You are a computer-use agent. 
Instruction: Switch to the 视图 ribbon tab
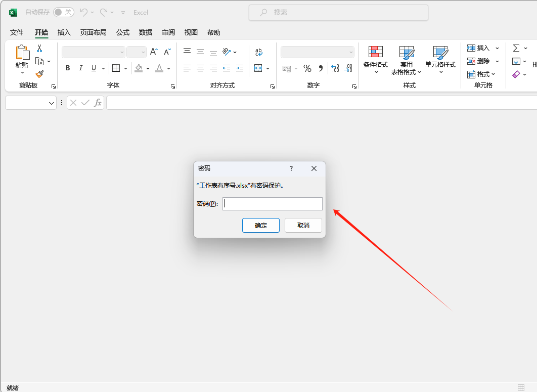[x=191, y=32]
